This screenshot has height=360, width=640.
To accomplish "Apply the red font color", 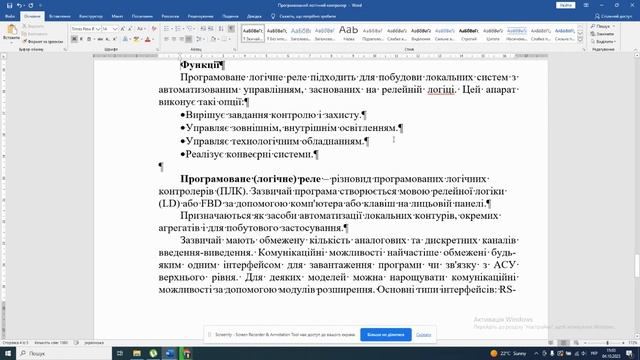I will point(148,39).
